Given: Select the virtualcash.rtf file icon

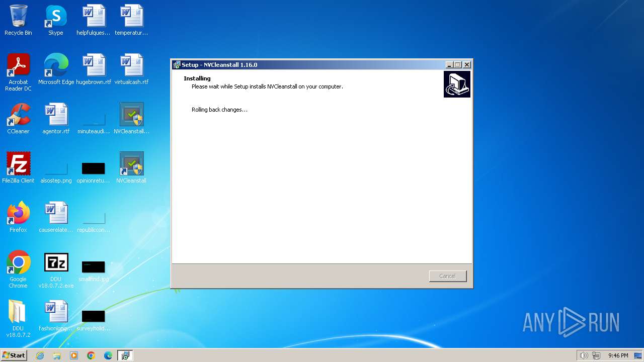Looking at the screenshot, I should [x=131, y=69].
